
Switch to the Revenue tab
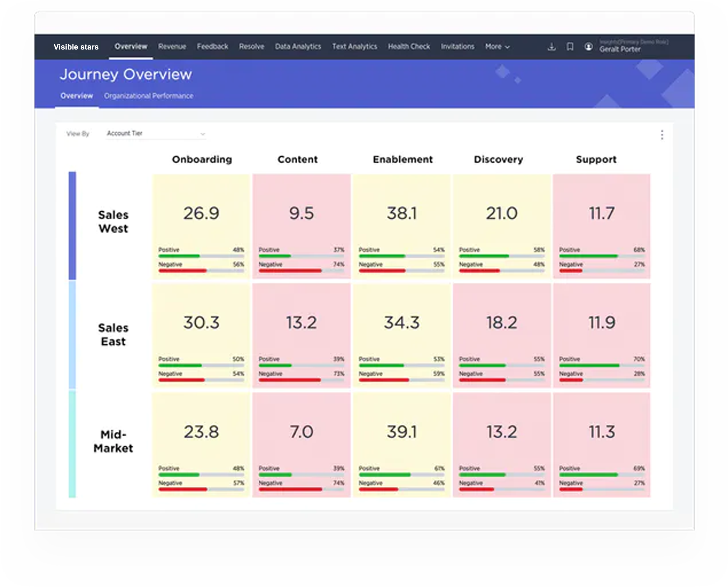tap(172, 47)
